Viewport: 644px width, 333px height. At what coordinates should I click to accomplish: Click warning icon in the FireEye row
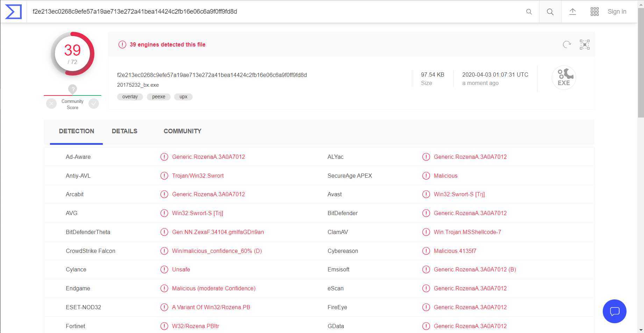point(426,307)
